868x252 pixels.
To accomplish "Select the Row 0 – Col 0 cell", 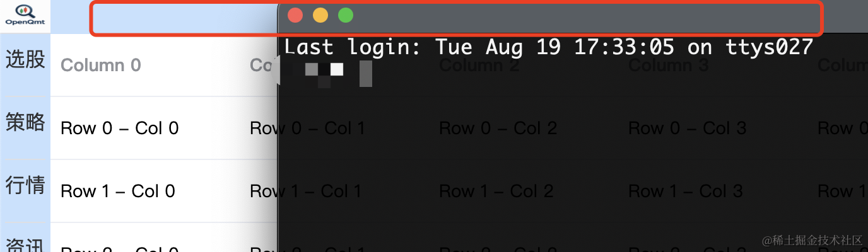I will coord(119,128).
